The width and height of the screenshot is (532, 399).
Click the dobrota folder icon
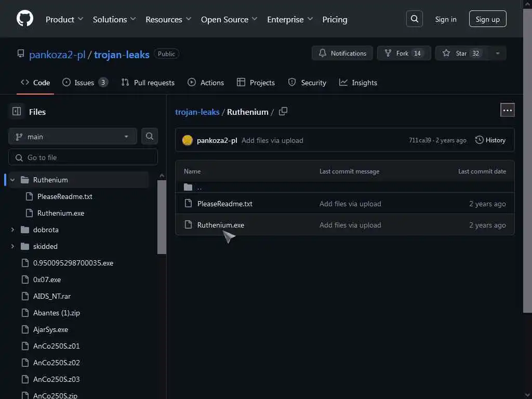click(25, 230)
